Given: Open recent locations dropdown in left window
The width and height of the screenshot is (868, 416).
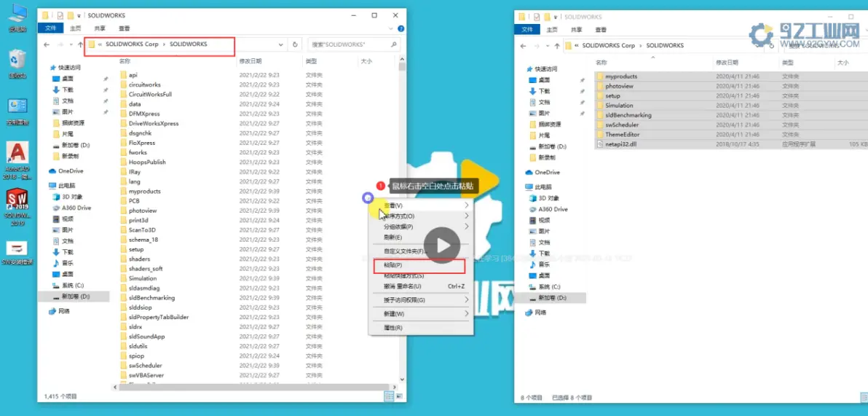Looking at the screenshot, I should point(71,44).
